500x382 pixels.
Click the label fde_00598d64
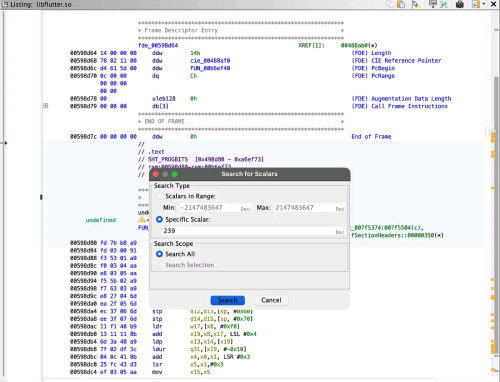pos(158,45)
